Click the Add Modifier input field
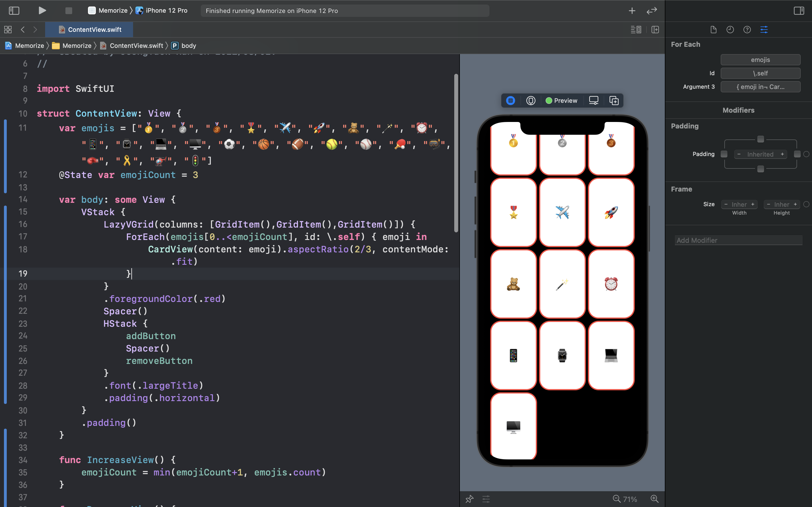The height and width of the screenshot is (507, 812). [x=738, y=241]
